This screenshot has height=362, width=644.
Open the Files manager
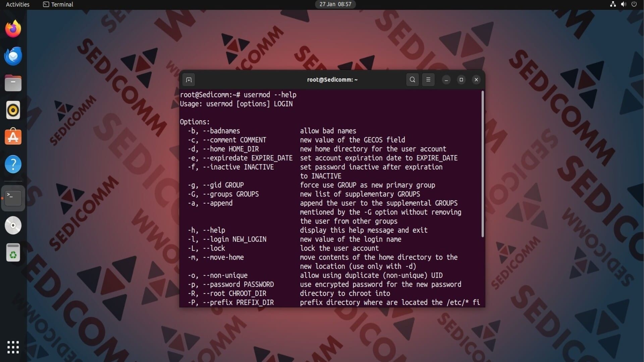pos(13,83)
